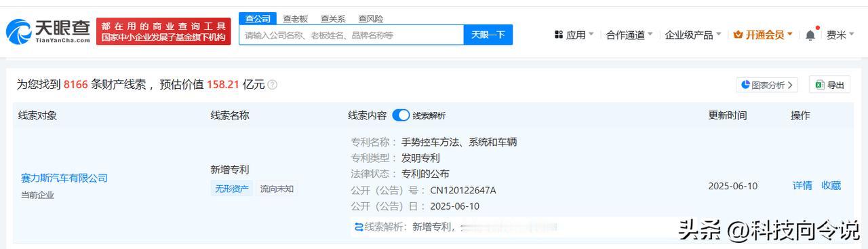Select the 查公司 search tab

[x=257, y=18]
